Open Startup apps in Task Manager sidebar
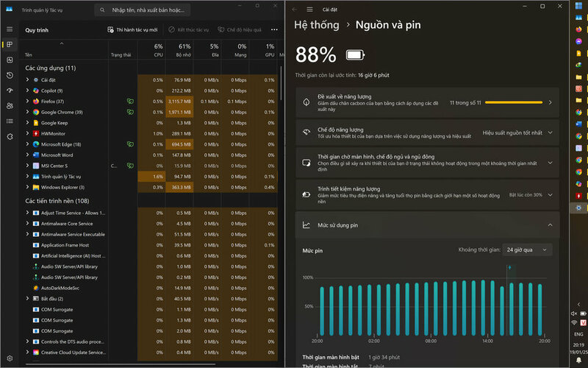This screenshot has height=368, width=588. pos(10,91)
